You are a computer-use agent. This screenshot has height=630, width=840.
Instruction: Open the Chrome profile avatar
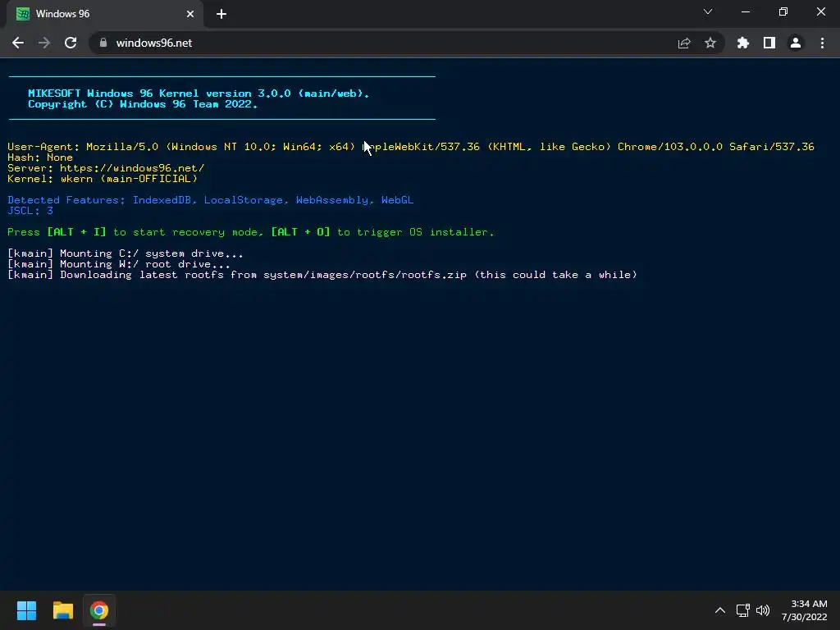click(x=796, y=43)
